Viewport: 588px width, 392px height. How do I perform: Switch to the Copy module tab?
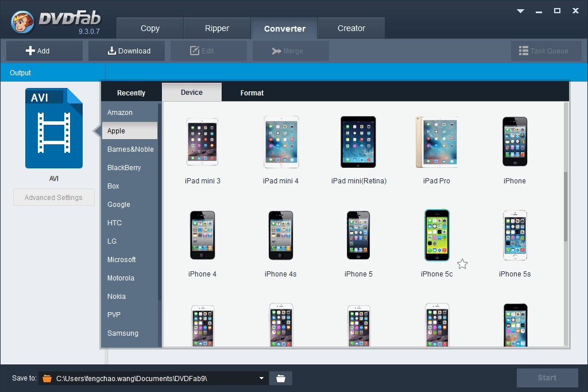click(x=150, y=28)
